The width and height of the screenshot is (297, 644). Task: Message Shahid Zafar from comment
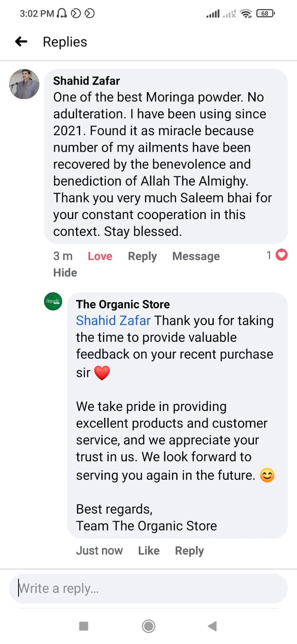click(196, 256)
